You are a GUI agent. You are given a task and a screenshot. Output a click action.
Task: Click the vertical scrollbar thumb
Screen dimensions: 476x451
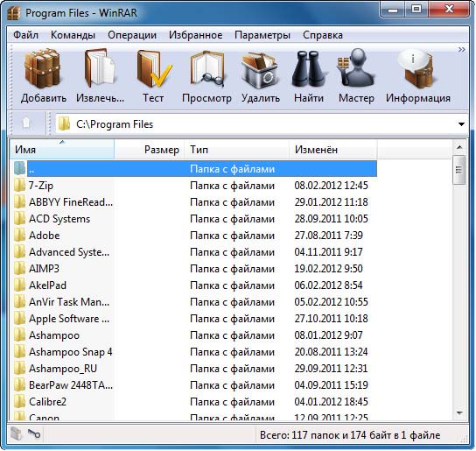click(x=458, y=170)
